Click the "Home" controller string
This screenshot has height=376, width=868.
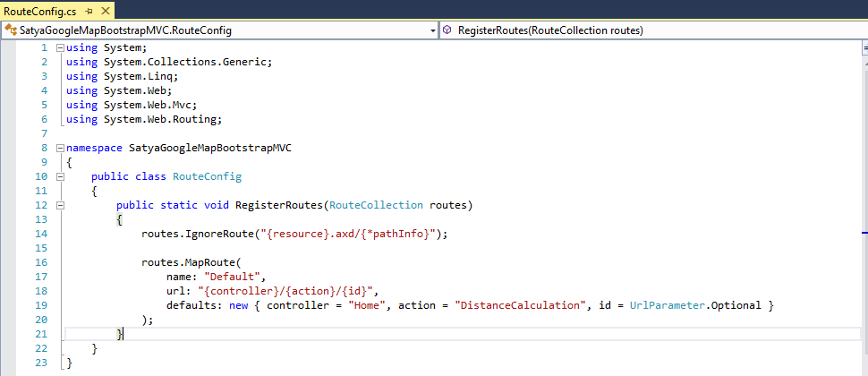click(x=367, y=305)
